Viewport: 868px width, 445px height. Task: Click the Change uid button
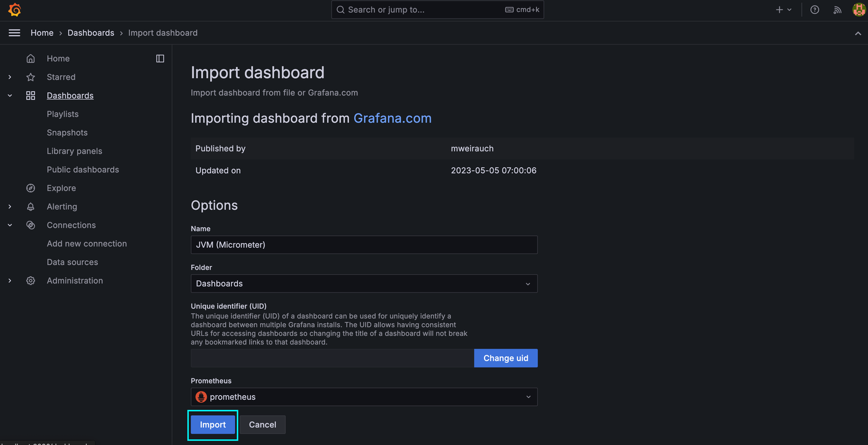point(506,358)
